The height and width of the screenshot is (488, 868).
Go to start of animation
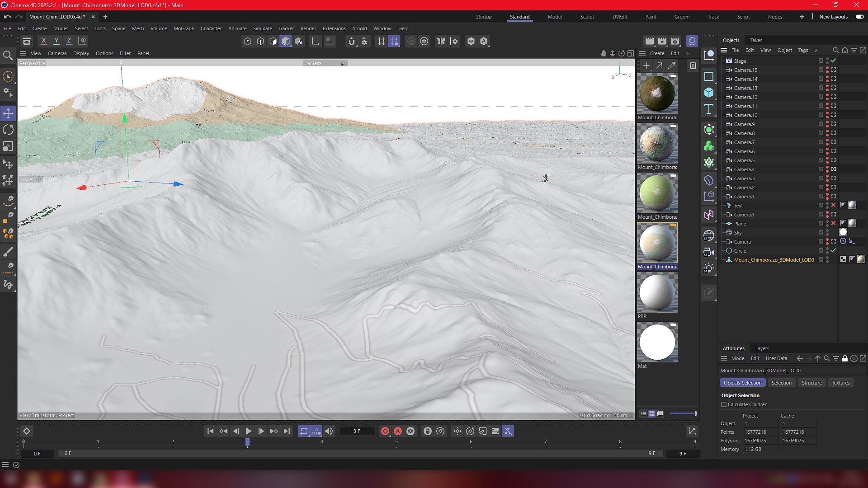(x=210, y=431)
